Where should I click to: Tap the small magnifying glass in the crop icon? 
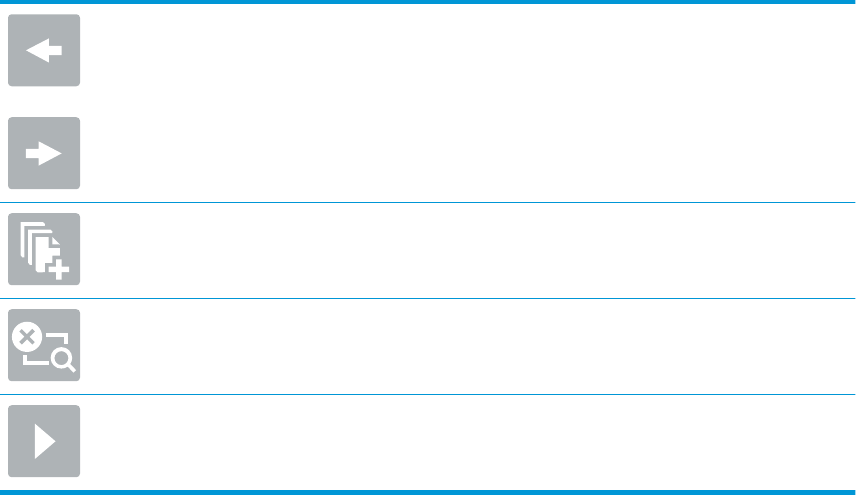pyautogui.click(x=63, y=360)
